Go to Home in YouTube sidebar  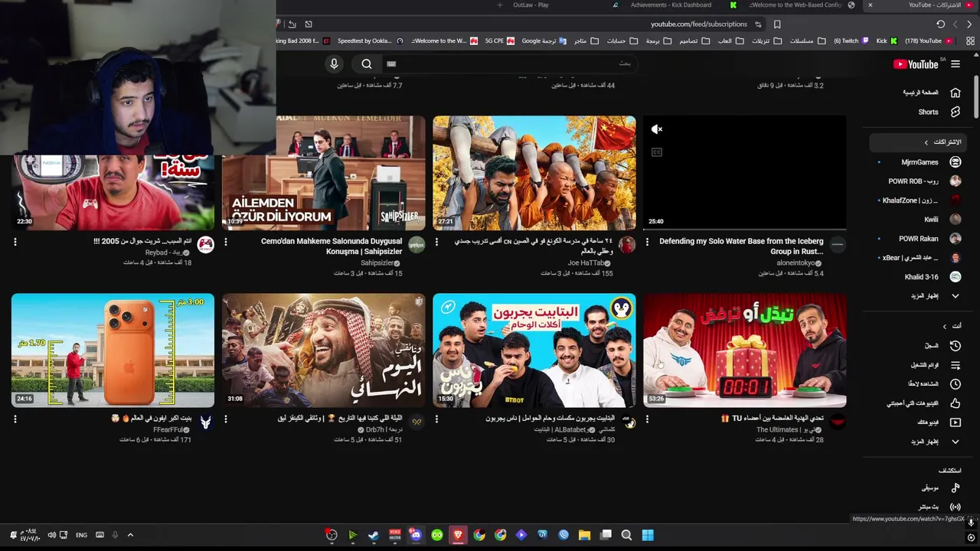click(930, 93)
